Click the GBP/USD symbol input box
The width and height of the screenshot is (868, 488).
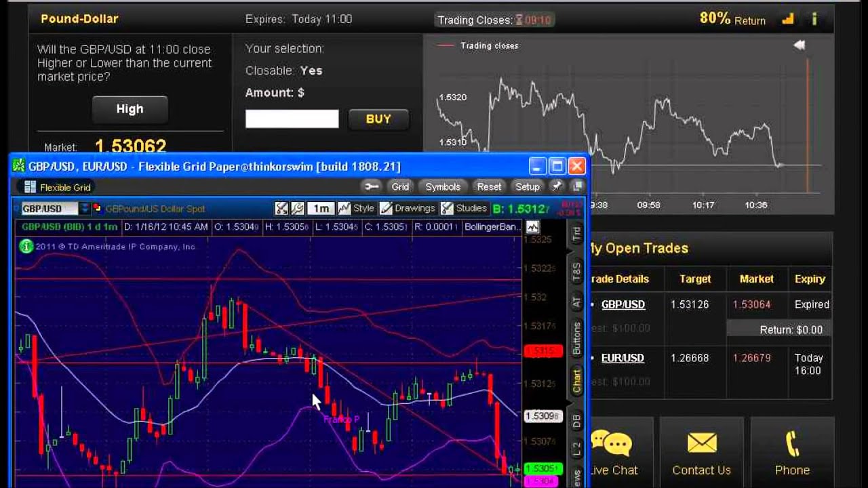[x=50, y=208]
